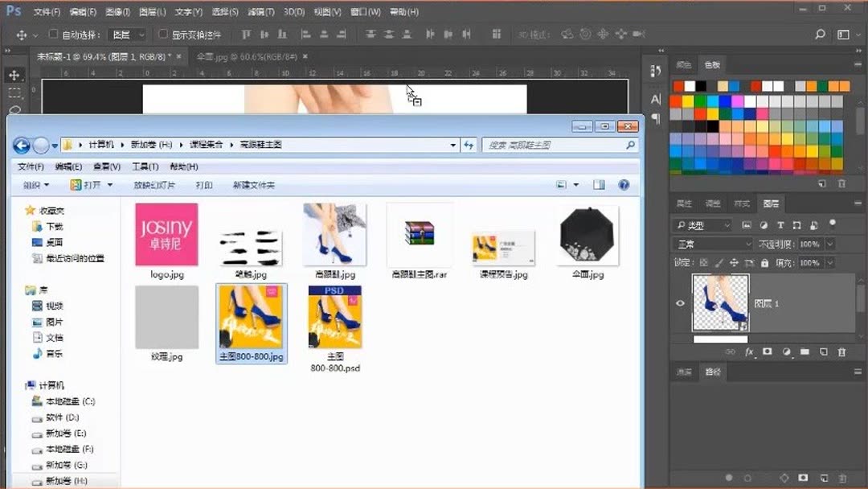
Task: Open the 不透明度 opacity dropdown arrow
Action: pos(828,242)
